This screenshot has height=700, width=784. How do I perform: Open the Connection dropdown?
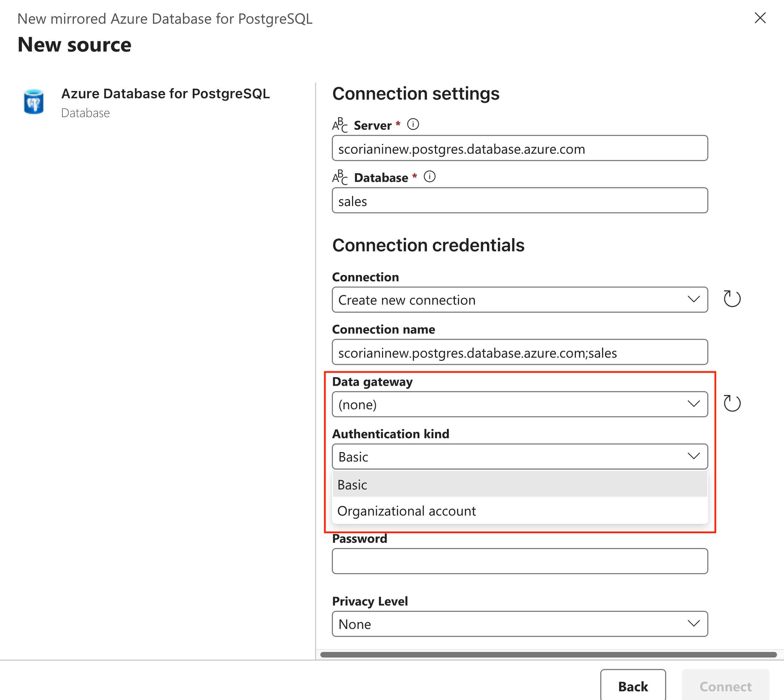(x=520, y=300)
